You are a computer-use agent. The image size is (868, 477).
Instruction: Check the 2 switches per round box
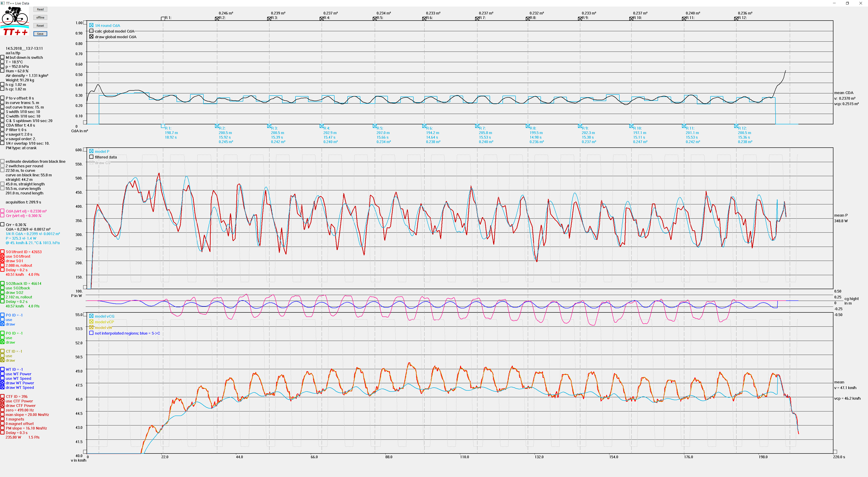(x=2, y=166)
